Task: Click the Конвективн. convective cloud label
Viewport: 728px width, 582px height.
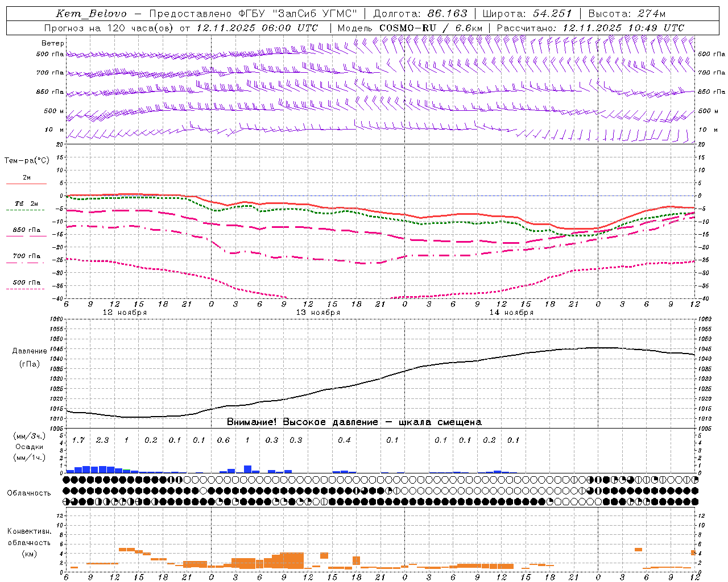Action: tap(29, 531)
